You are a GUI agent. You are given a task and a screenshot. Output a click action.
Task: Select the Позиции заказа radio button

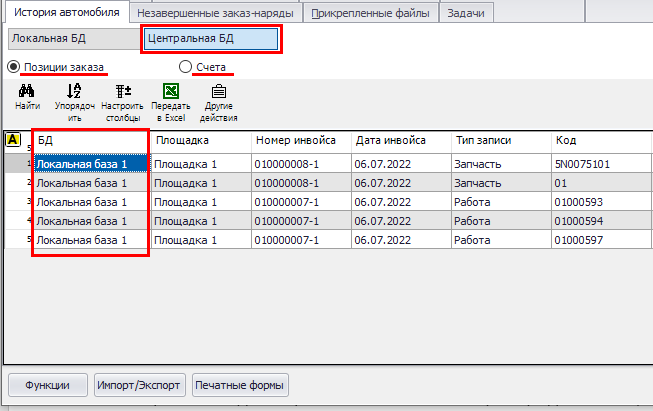14,67
